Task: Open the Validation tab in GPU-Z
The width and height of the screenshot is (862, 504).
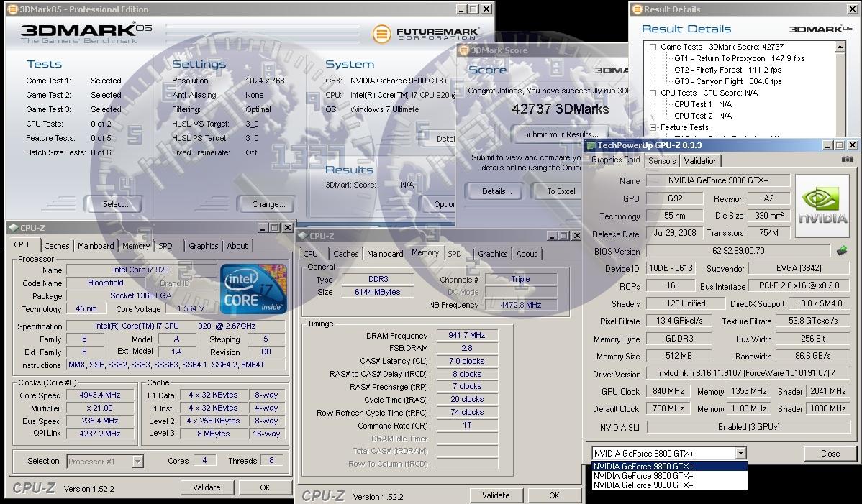Action: coord(700,161)
